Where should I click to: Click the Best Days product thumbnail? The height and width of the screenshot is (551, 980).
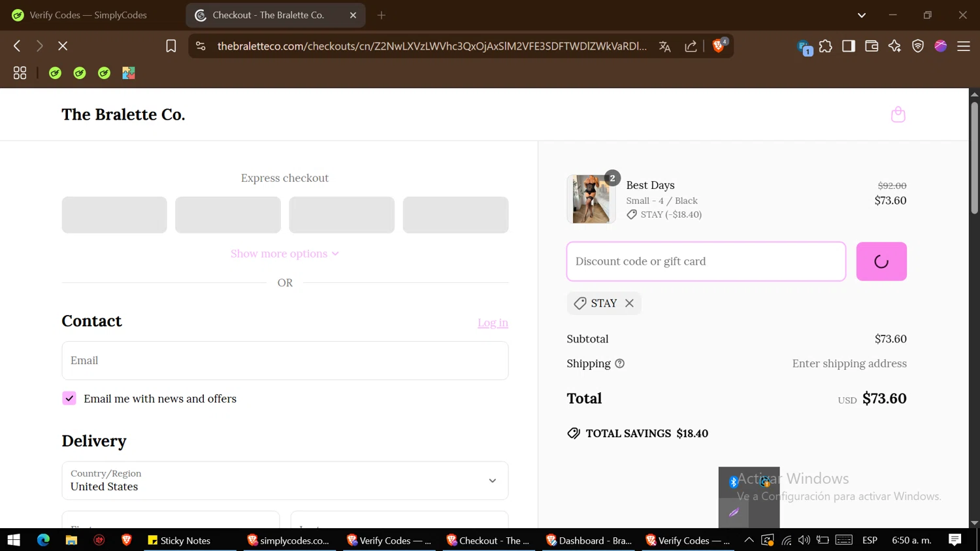coord(591,199)
